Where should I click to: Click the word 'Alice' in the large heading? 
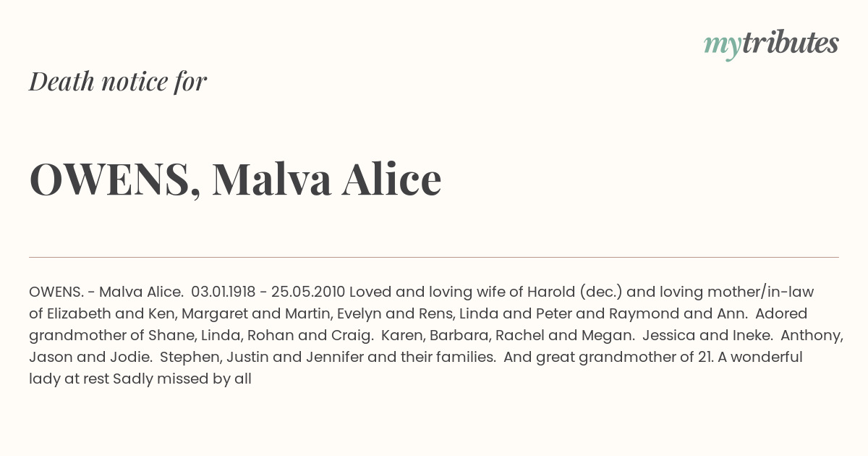tap(391, 179)
